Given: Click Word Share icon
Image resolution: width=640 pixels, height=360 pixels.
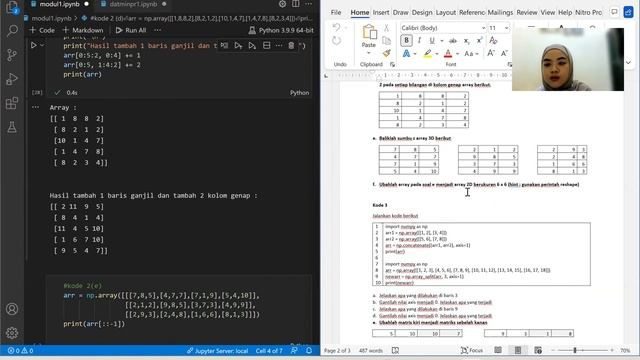Looking at the screenshot, I should coord(628,12).
